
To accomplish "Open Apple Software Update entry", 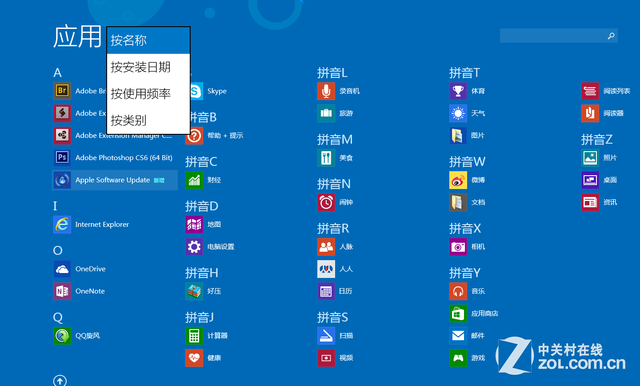I will point(115,180).
